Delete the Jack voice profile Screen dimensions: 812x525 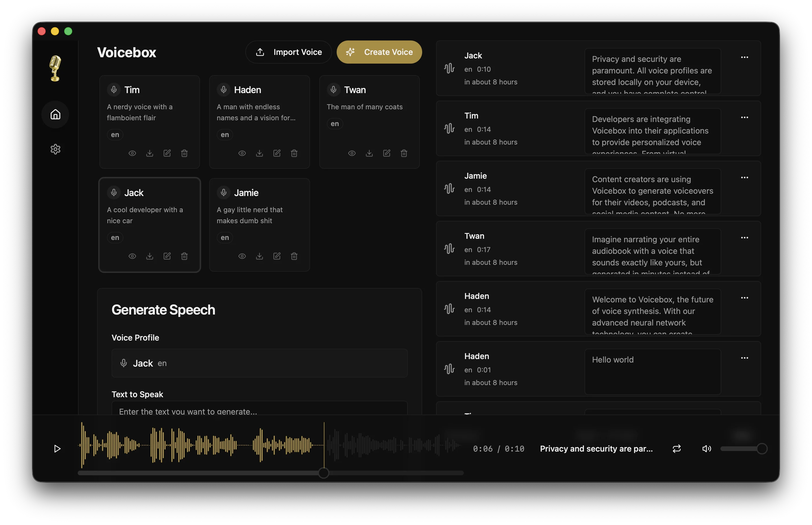click(x=184, y=256)
